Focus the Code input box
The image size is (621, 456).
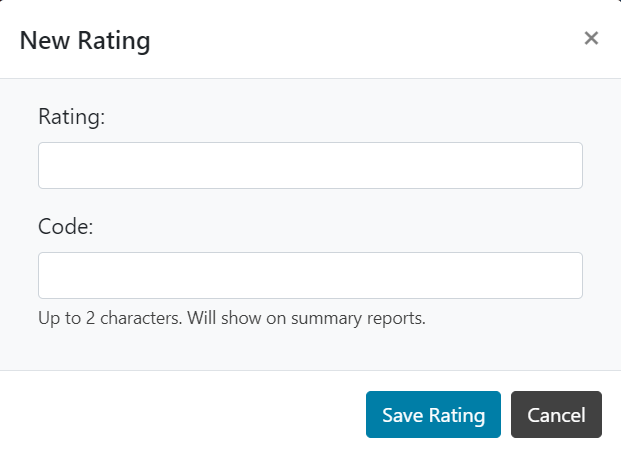point(310,275)
